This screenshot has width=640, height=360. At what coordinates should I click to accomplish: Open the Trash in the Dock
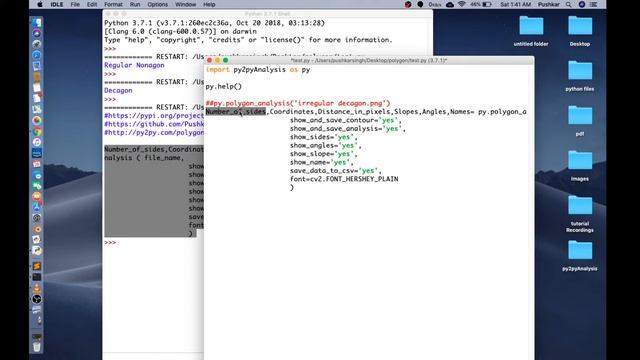[37, 346]
